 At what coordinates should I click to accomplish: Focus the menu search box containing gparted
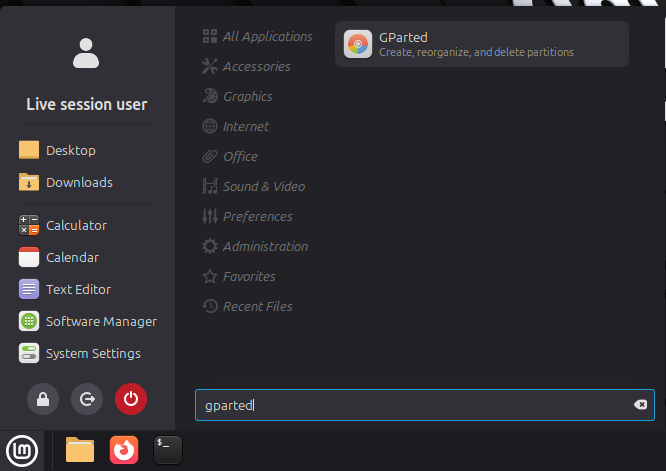pos(425,405)
